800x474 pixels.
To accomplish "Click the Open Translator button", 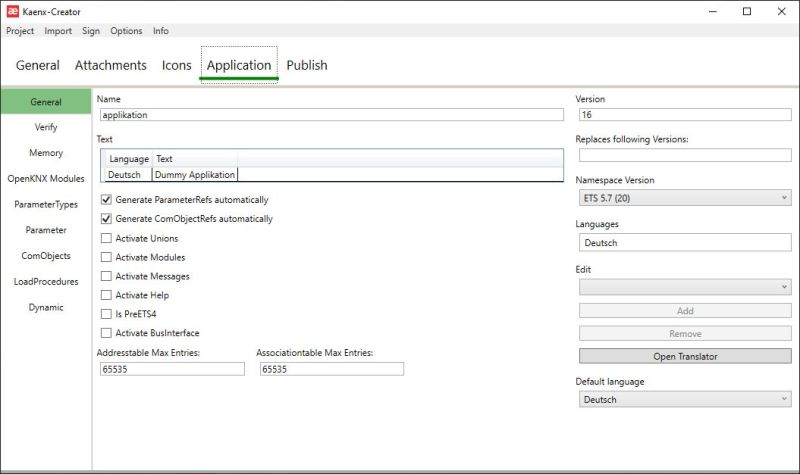I will [685, 356].
